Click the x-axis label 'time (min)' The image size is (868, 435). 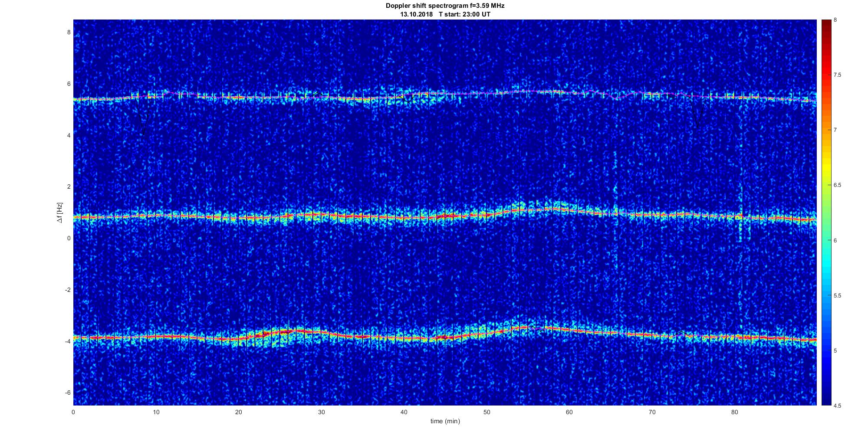click(445, 421)
